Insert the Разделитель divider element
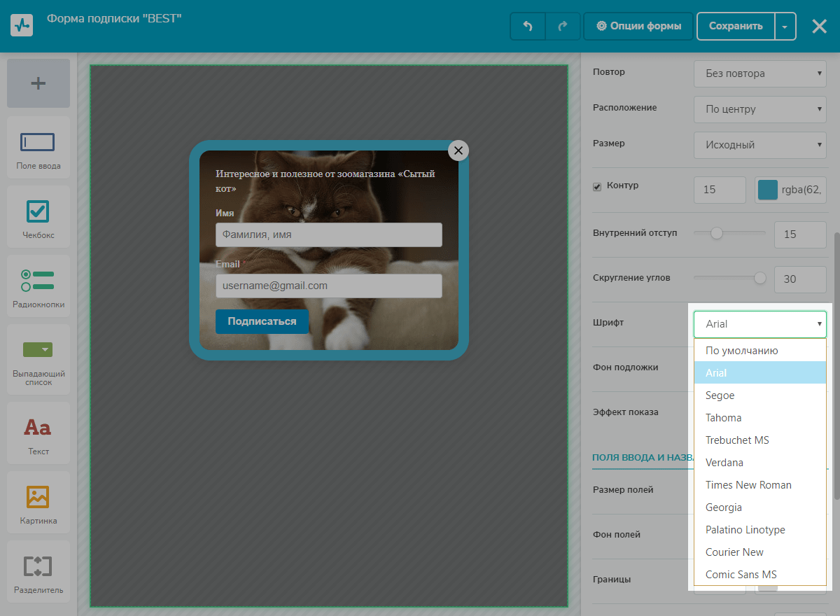 [38, 571]
